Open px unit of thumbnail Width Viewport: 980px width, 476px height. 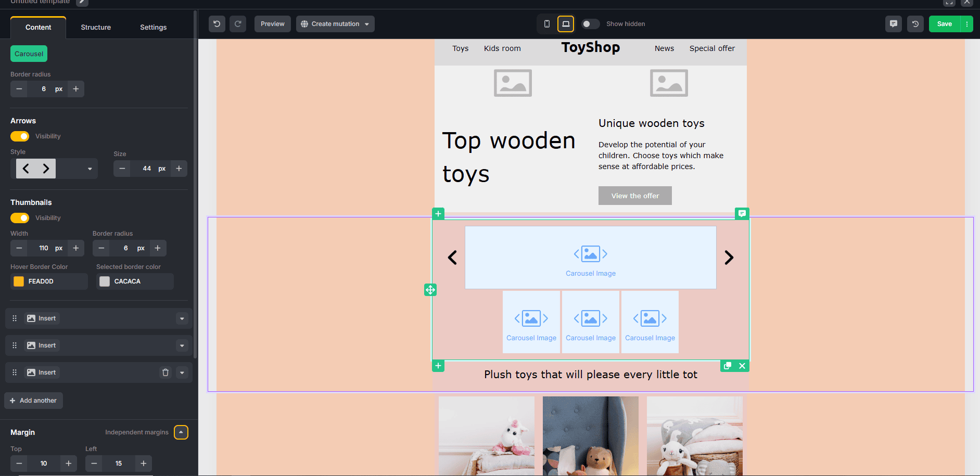pos(59,248)
